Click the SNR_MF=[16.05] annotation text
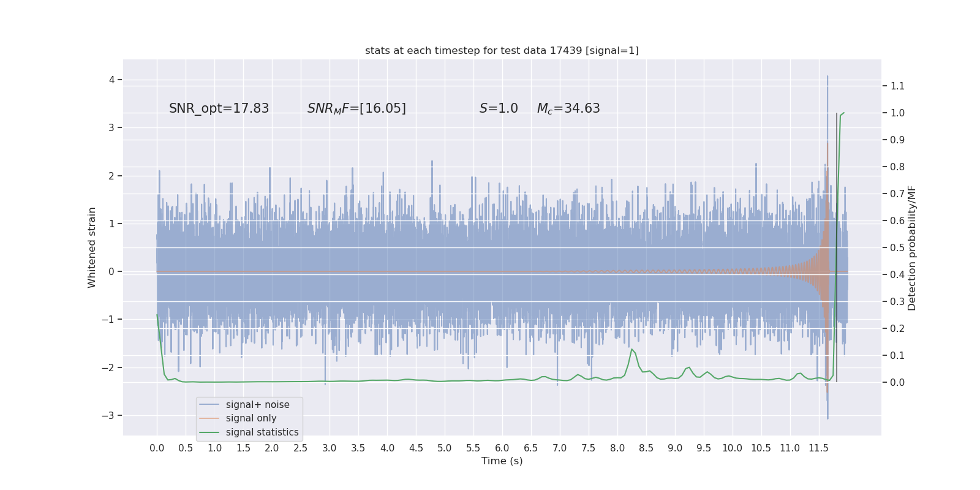This screenshot has width=980, height=490. [x=356, y=108]
